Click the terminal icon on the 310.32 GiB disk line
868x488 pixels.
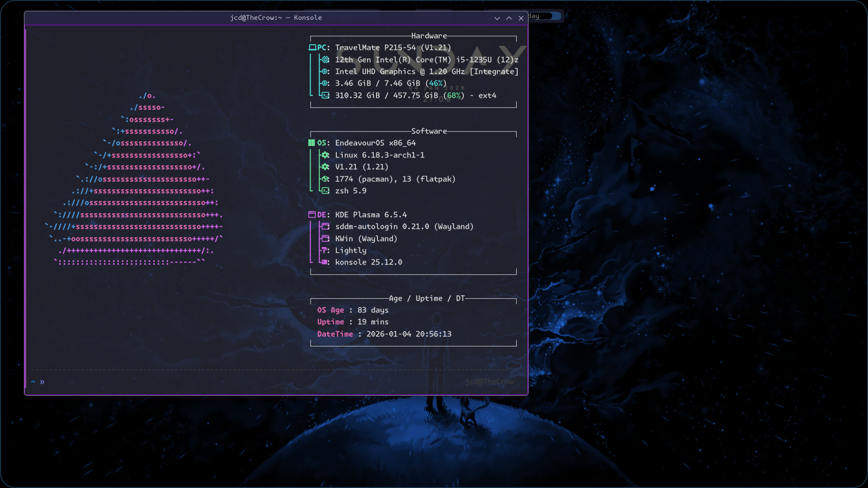pyautogui.click(x=325, y=95)
